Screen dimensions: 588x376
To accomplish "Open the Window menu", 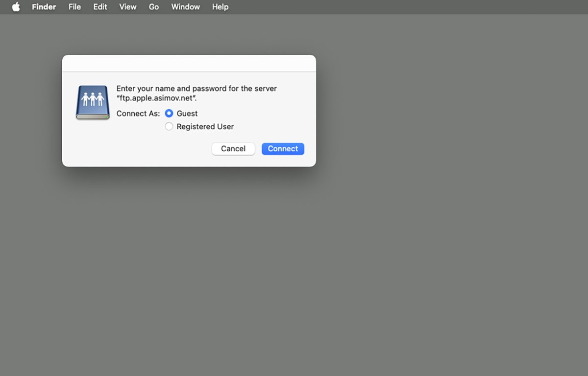I will click(185, 7).
